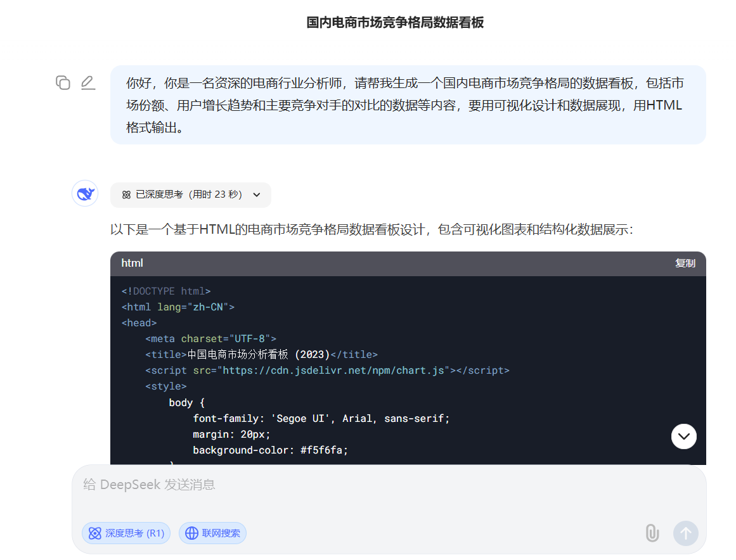Click the html language label in code header
The image size is (736, 560).
pyautogui.click(x=132, y=263)
